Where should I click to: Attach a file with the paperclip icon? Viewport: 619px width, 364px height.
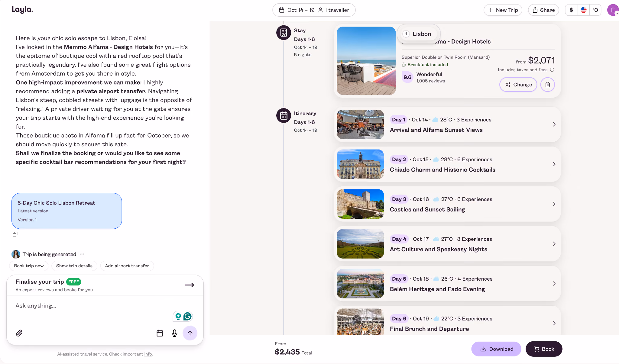point(19,333)
